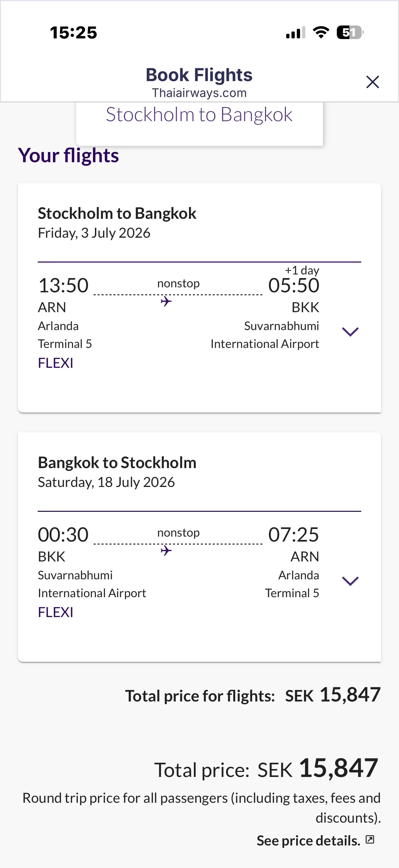399x868 pixels.
Task: Expand Bangkok to Stockholm flight details
Action: click(x=350, y=581)
